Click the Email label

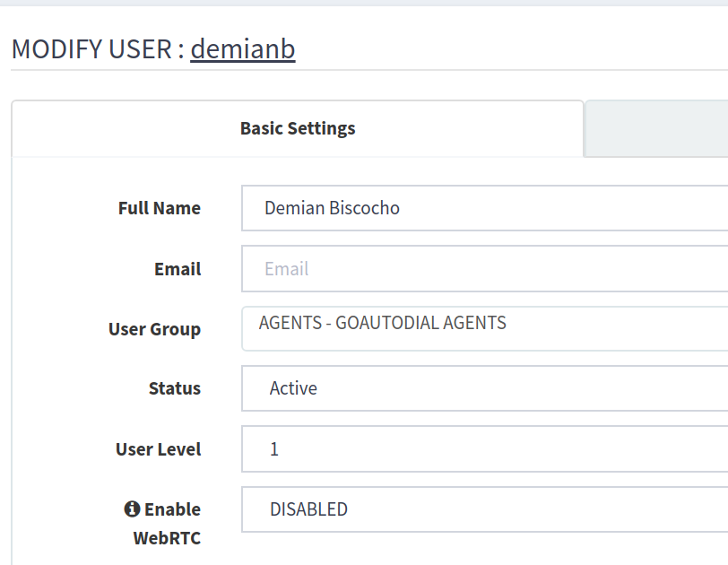pos(178,269)
